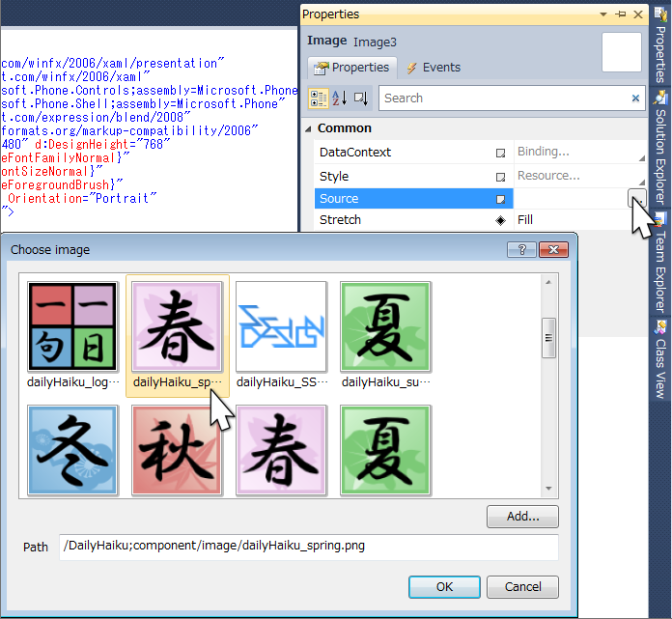Select the second-row pink spring kanji thumbnail
Image resolution: width=672 pixels, height=619 pixels.
(x=281, y=450)
